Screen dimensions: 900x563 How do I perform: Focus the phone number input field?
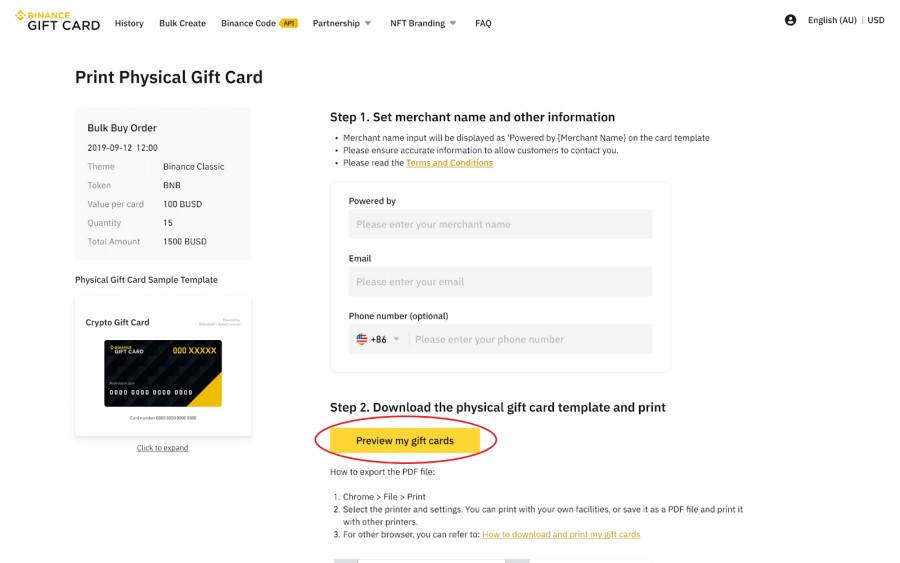(x=530, y=339)
